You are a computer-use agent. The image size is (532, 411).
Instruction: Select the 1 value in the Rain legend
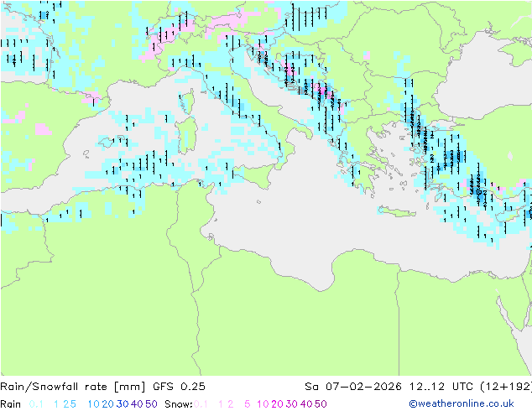[56, 404]
